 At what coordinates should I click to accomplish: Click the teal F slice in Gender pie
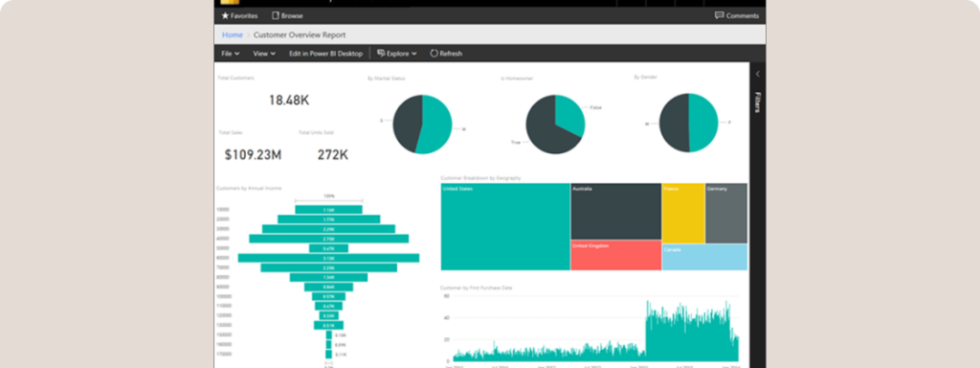pos(703,123)
